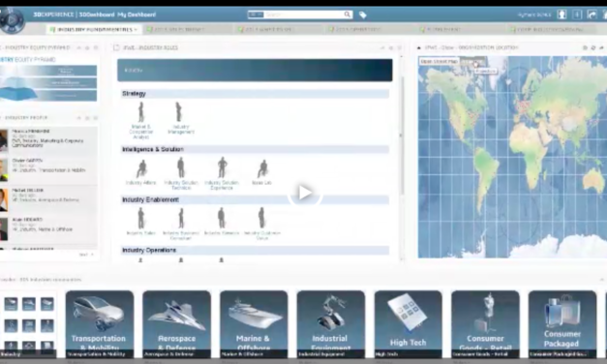Image resolution: width=607 pixels, height=364 pixels.
Task: Click the search magnifier icon
Action: (x=348, y=15)
